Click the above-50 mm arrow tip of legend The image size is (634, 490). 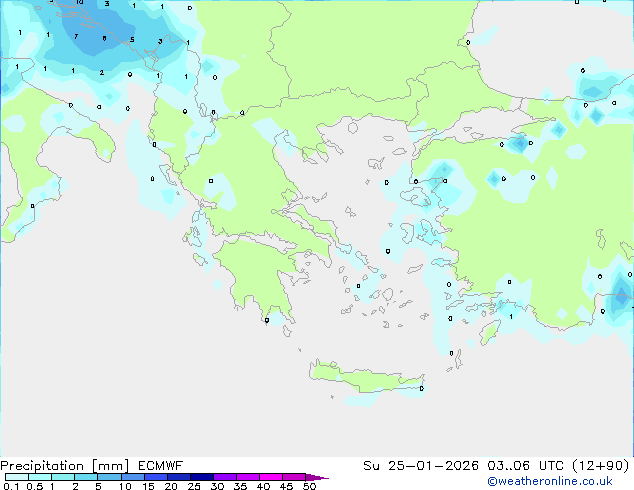coord(317,477)
